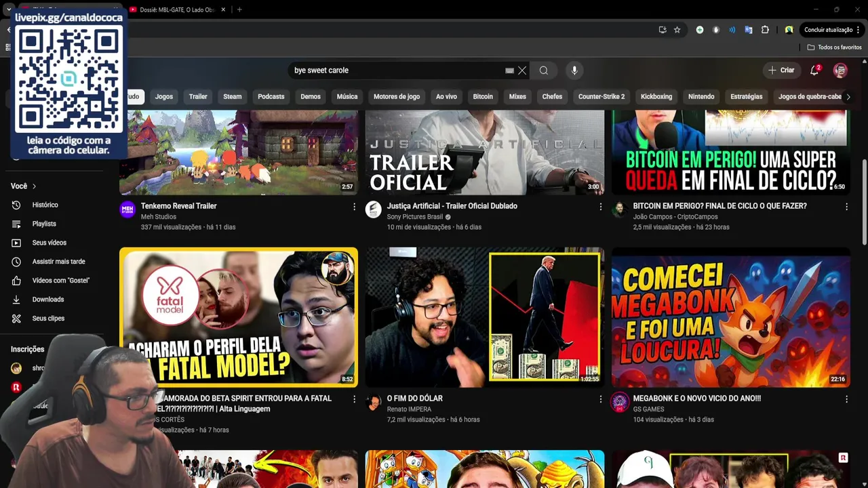Open the Meh Studios channel avatar
Screen dimensions: 868x488
(x=127, y=209)
